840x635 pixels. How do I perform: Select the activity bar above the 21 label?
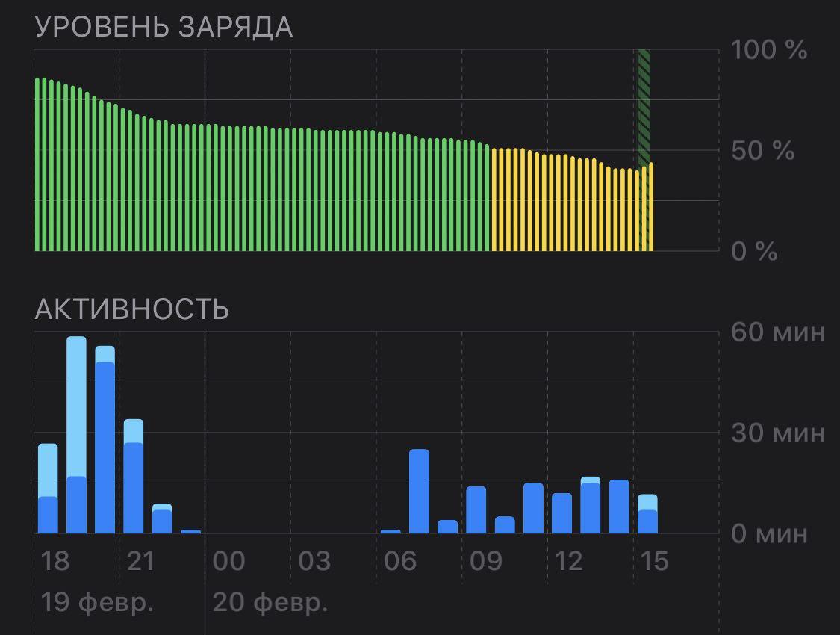tap(134, 477)
